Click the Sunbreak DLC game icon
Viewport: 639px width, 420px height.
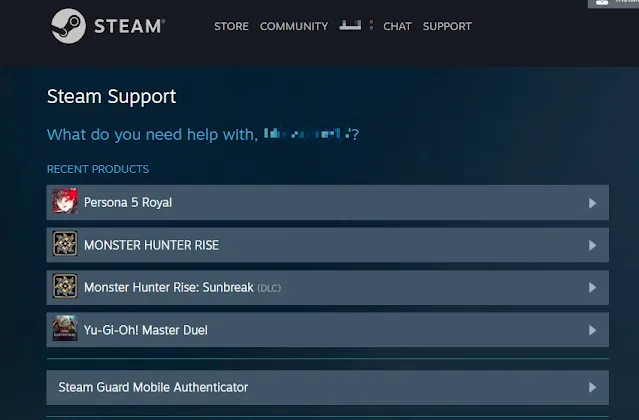[x=65, y=286]
